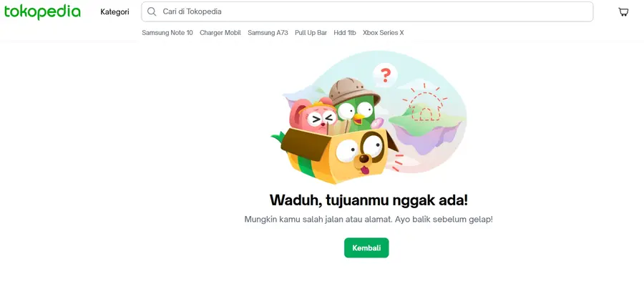The height and width of the screenshot is (294, 644).
Task: Click the search magnifier icon
Action: click(152, 11)
